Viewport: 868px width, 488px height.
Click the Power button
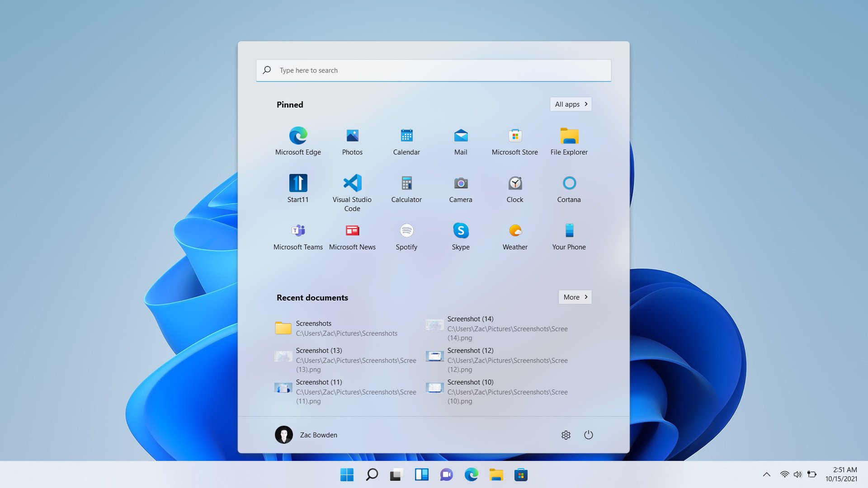[588, 434]
